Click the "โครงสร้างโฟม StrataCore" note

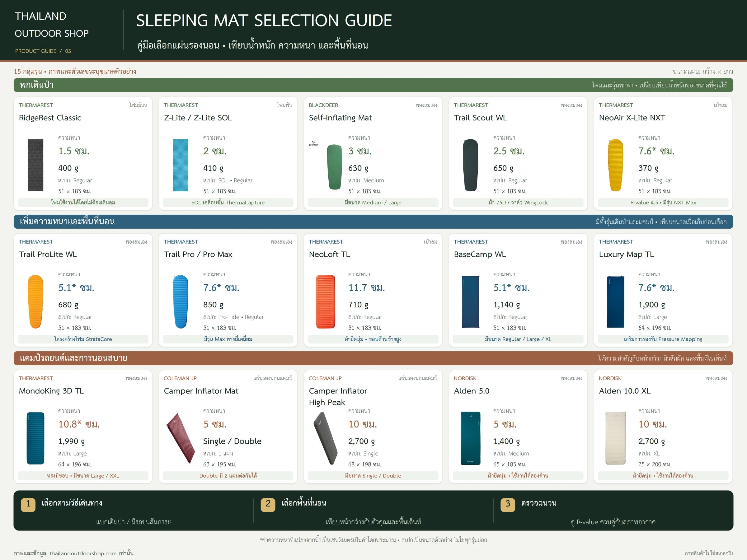83,339
